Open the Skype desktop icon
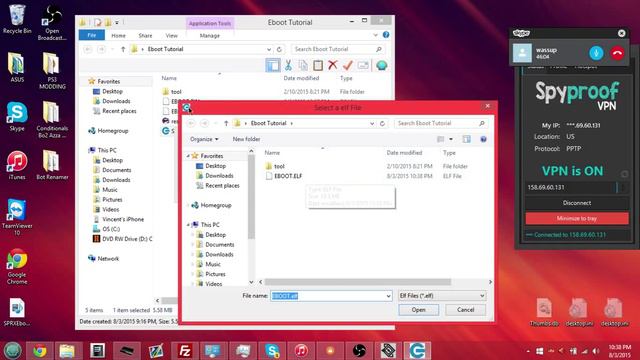This screenshot has height=360, width=640. point(17,117)
